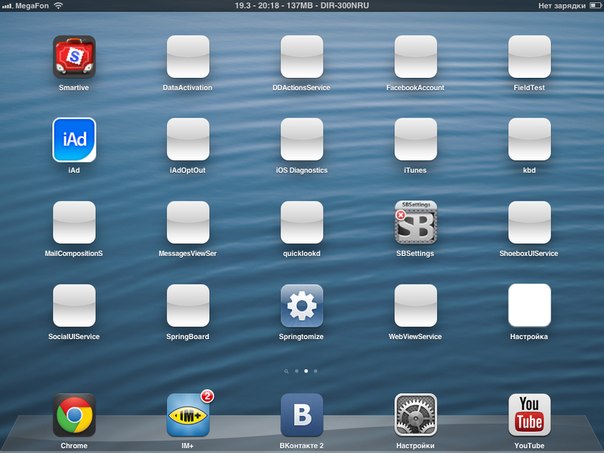
Task: Tap the MegaFon carrier label
Action: [x=32, y=6]
